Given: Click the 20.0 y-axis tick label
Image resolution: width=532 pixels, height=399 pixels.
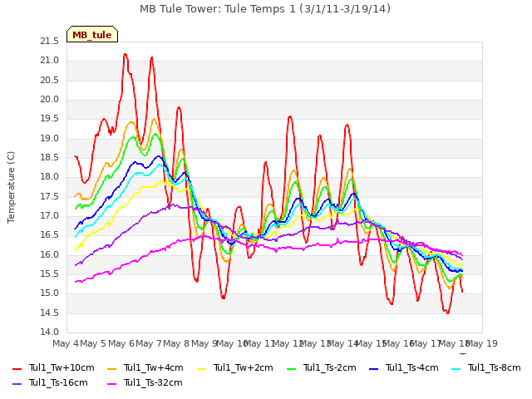Looking at the screenshot, I should [x=50, y=100].
